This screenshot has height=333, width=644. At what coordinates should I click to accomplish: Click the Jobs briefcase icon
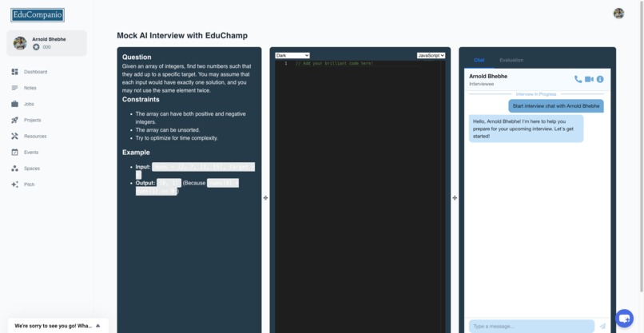pos(15,104)
